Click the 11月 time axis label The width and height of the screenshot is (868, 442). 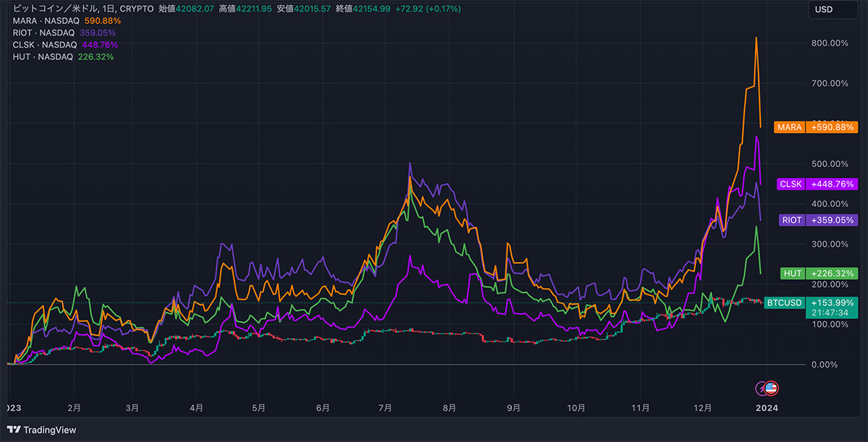point(641,408)
